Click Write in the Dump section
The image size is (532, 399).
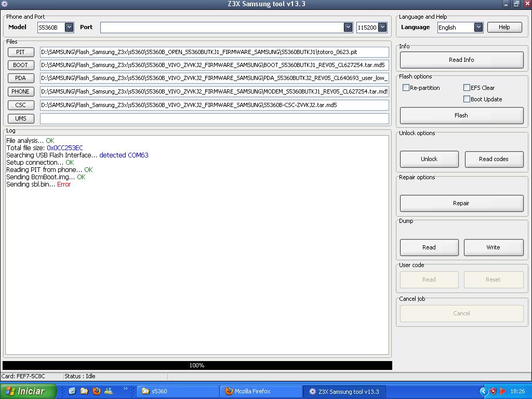494,247
